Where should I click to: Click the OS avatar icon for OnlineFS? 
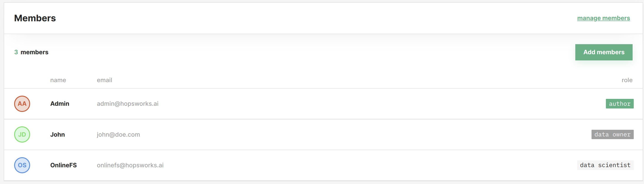pyautogui.click(x=22, y=165)
